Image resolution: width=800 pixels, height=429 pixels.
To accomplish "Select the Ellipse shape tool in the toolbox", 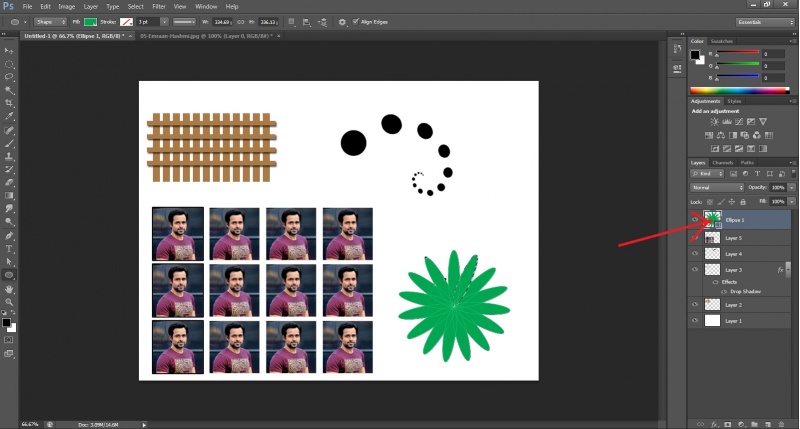I will coord(10,274).
